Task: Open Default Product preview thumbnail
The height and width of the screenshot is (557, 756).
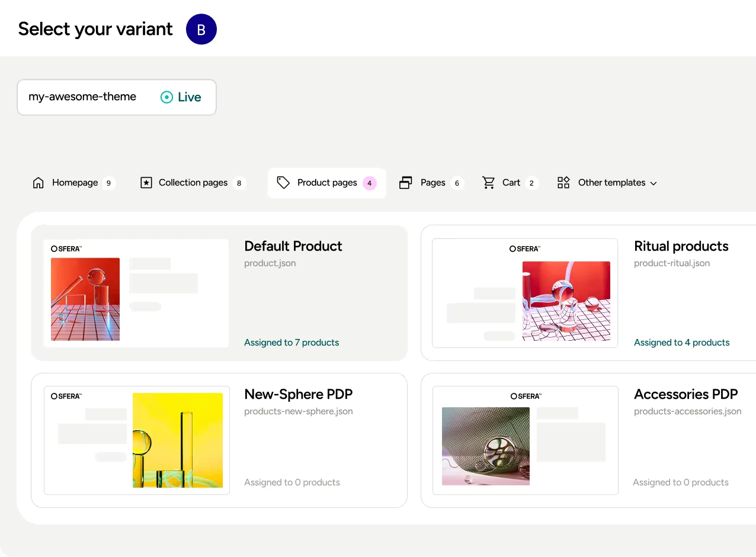Action: click(x=136, y=293)
